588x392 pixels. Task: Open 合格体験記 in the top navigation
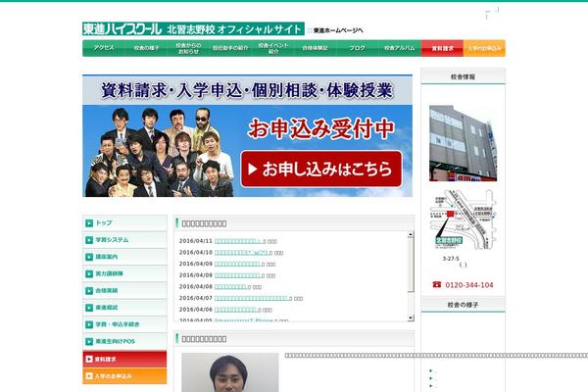coord(315,48)
